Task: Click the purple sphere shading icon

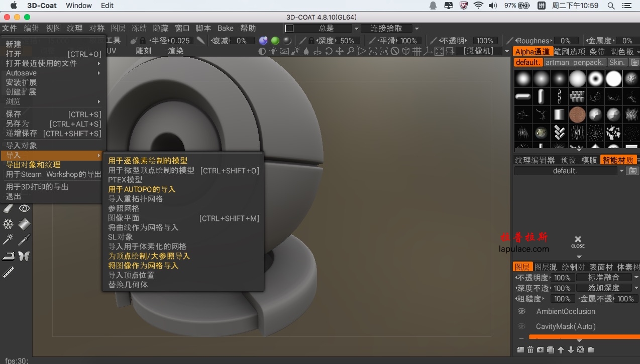Action: point(263,41)
